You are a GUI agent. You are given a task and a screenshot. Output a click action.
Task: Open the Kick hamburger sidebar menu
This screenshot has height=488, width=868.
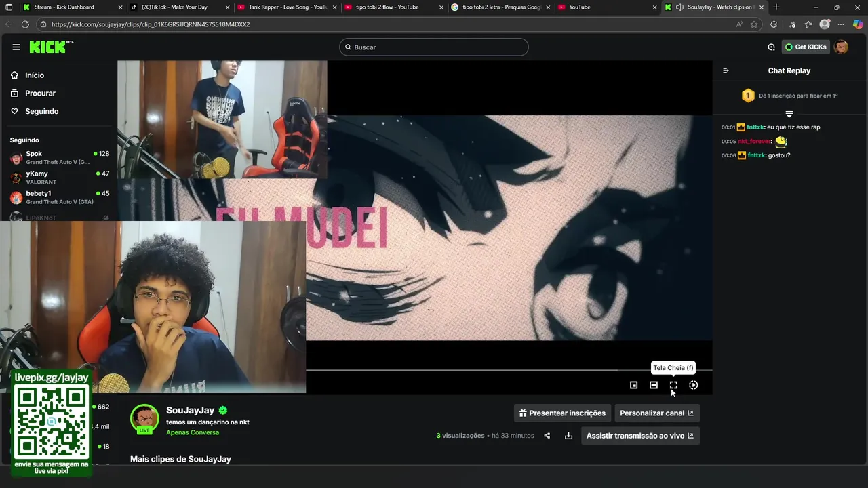click(x=16, y=47)
